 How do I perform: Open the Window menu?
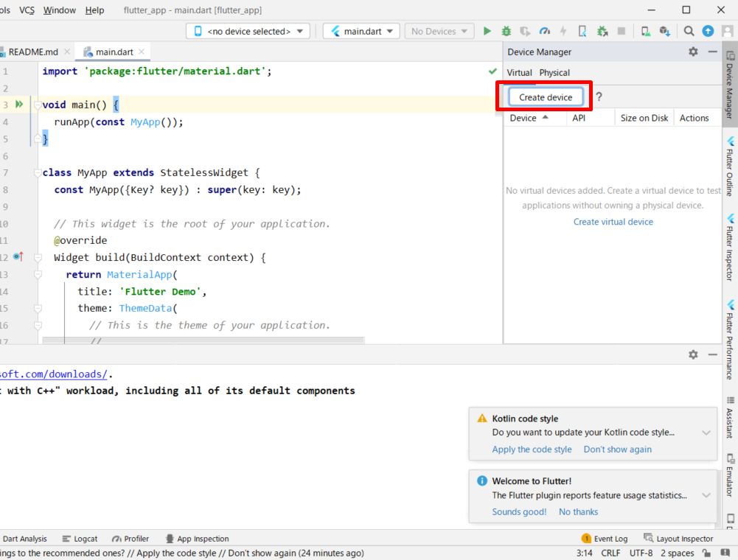pos(59,10)
